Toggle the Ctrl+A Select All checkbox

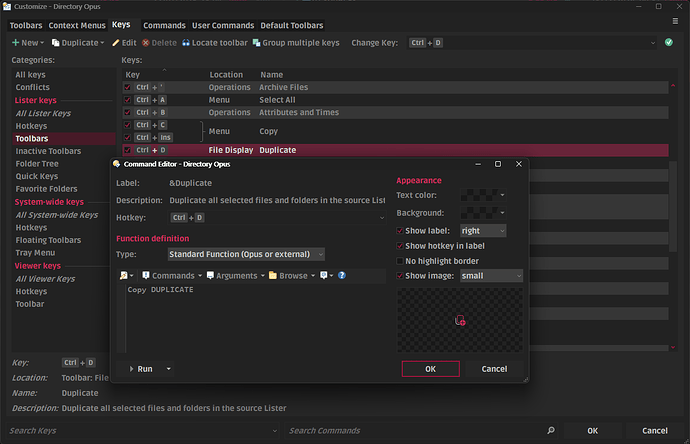coord(128,100)
